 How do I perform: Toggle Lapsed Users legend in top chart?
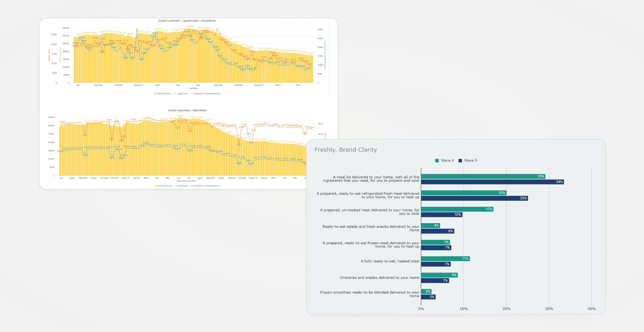click(x=181, y=94)
